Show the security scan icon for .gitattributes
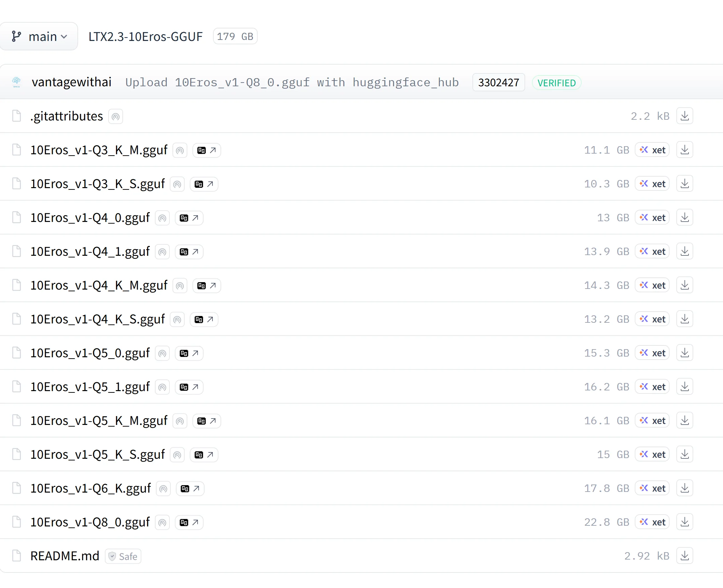 click(x=115, y=116)
